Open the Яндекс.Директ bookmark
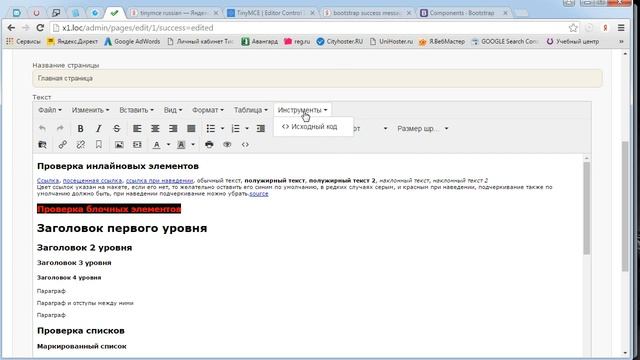 point(72,42)
